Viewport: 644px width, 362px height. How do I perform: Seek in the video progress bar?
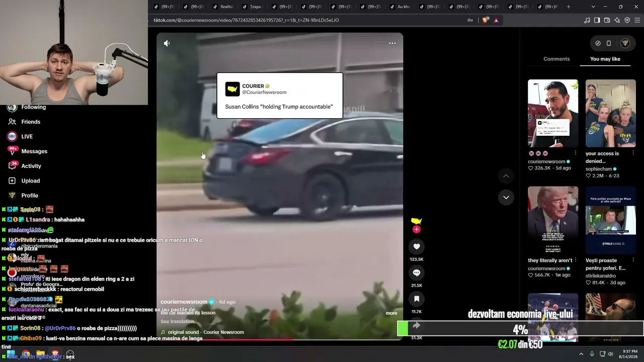tap(280, 339)
